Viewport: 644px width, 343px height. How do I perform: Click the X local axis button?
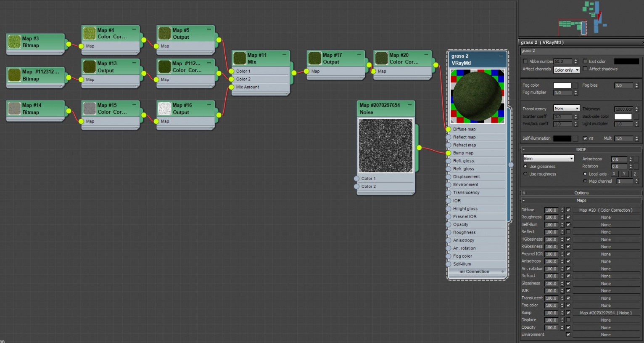[x=614, y=174]
